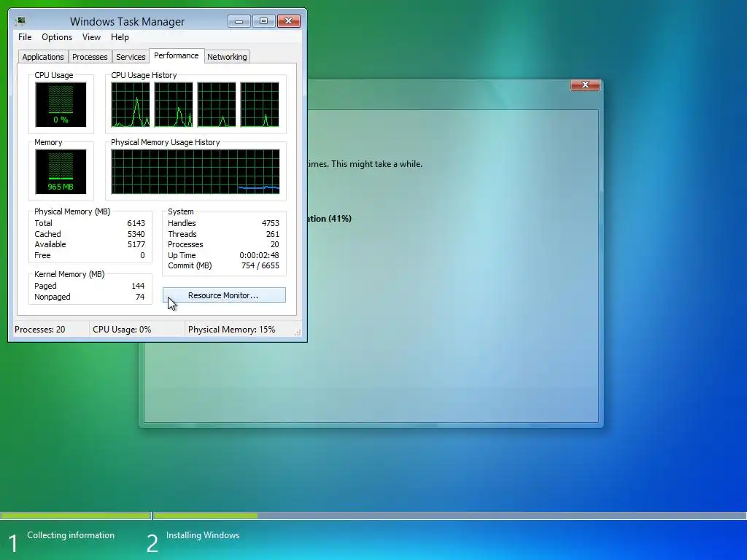Click the (41%) progress text in setup window
This screenshot has width=747, height=560.
(x=340, y=219)
